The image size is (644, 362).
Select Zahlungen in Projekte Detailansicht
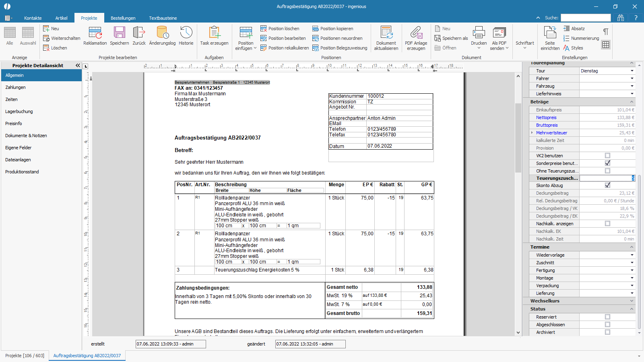15,87
